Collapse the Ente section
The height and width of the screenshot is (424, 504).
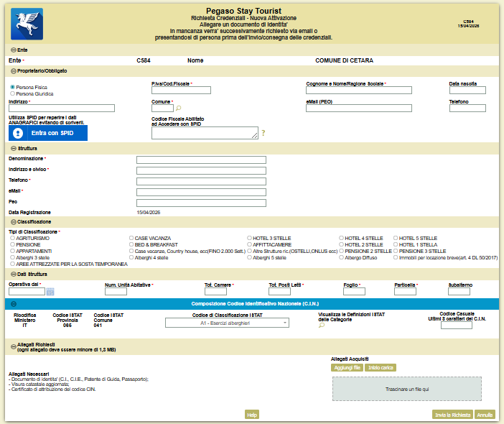coord(14,50)
